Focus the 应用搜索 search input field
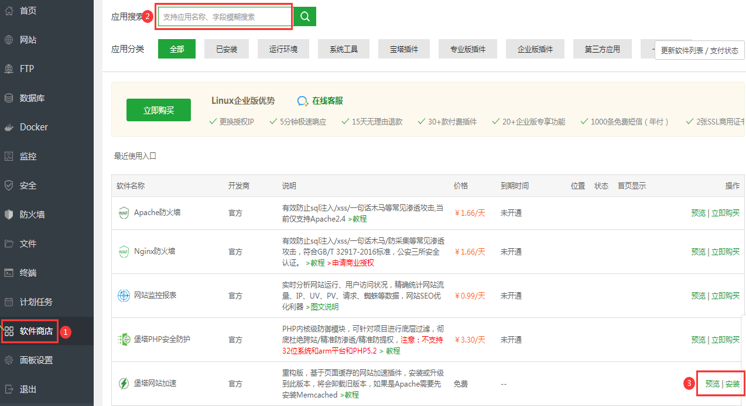Image resolution: width=746 pixels, height=406 pixels. coord(226,17)
